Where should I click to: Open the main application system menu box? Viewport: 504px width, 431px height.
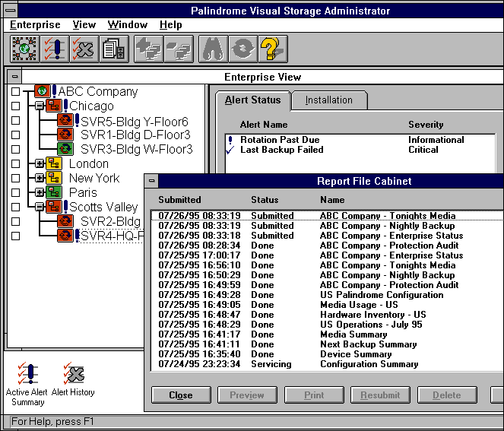coord(11,11)
